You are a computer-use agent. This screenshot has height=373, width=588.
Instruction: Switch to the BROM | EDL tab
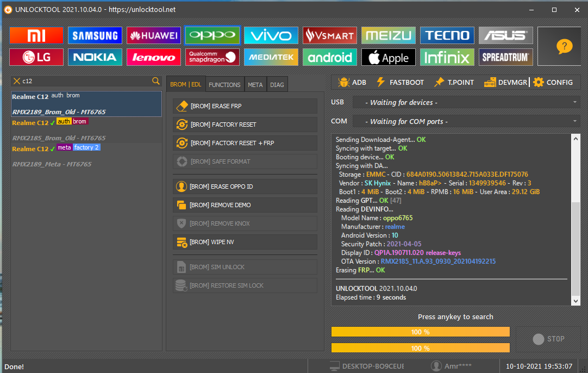[x=186, y=84]
